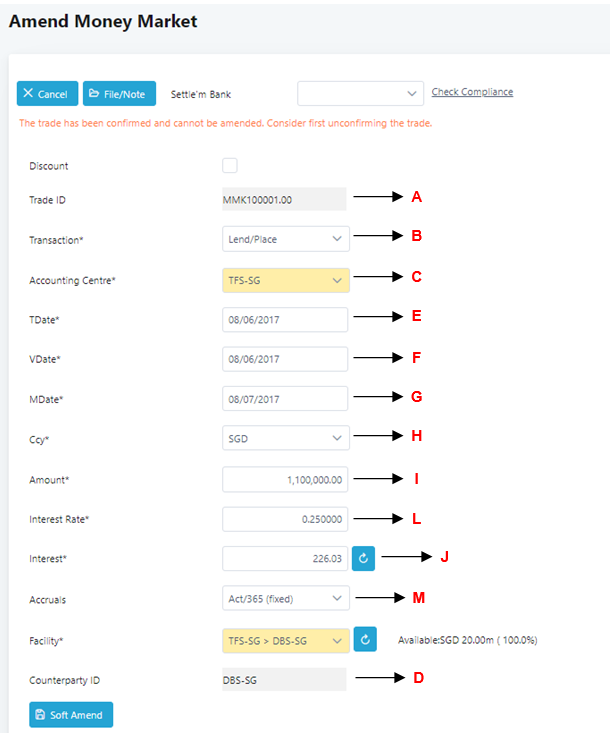Click the Check Compliance link
The height and width of the screenshot is (733, 610).
pyautogui.click(x=472, y=92)
